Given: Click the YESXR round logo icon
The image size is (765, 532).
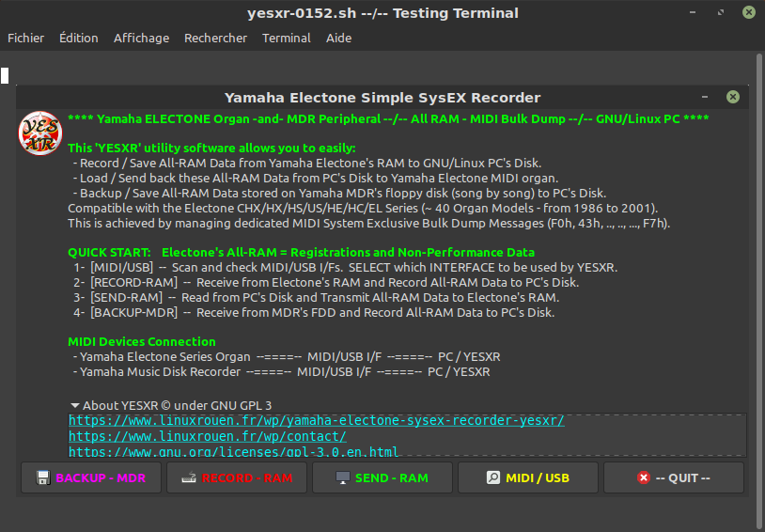Looking at the screenshot, I should [40, 133].
